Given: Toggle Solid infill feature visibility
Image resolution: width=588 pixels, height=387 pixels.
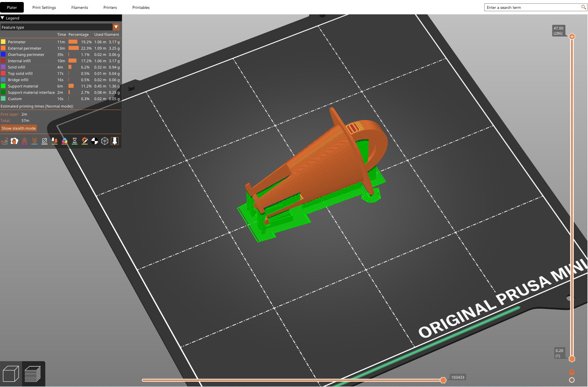Looking at the screenshot, I should [60, 67].
